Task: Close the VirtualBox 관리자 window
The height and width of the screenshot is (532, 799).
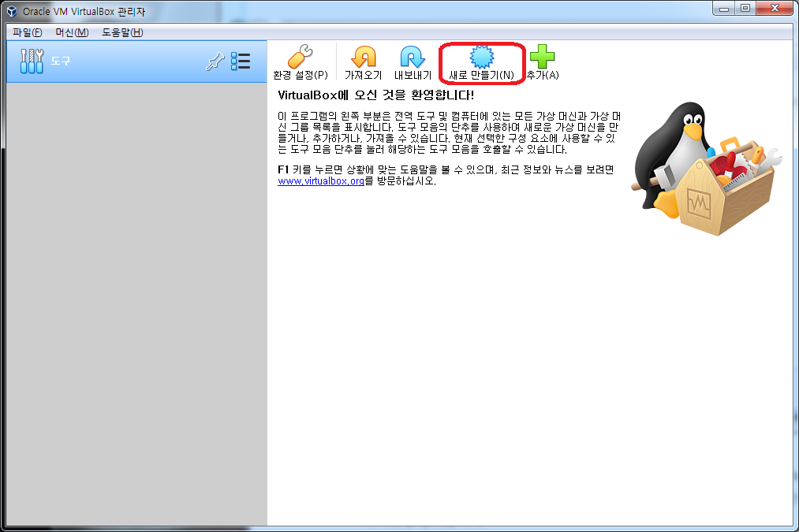Action: 775,8
